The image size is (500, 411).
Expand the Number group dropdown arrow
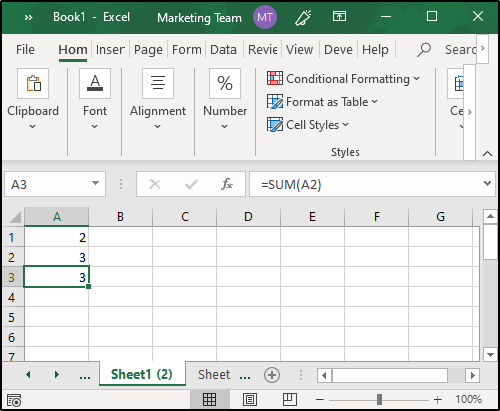tap(225, 126)
